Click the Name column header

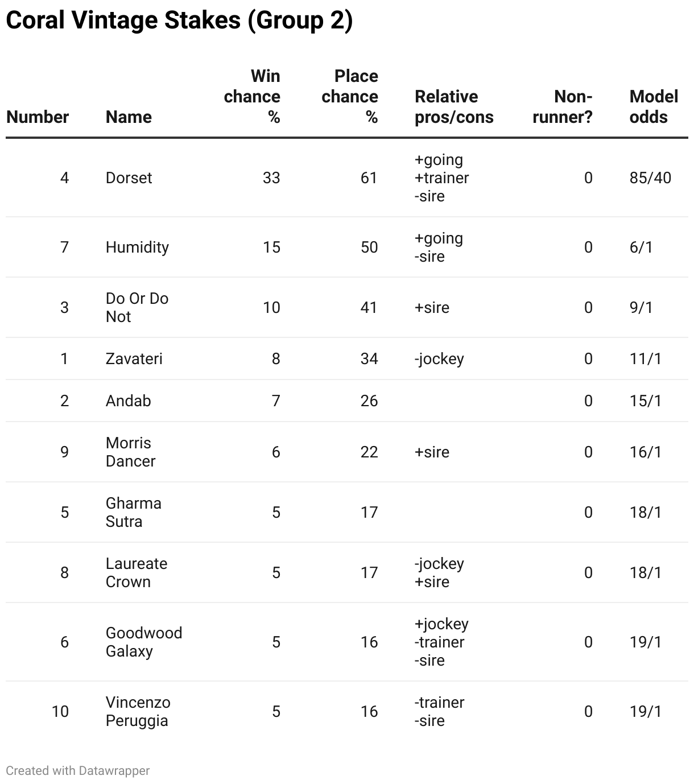[x=129, y=117]
